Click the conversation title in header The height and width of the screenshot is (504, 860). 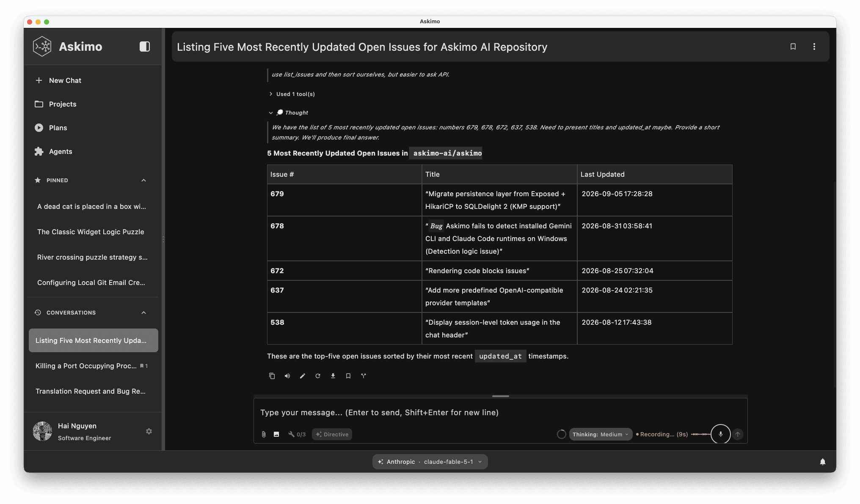362,47
